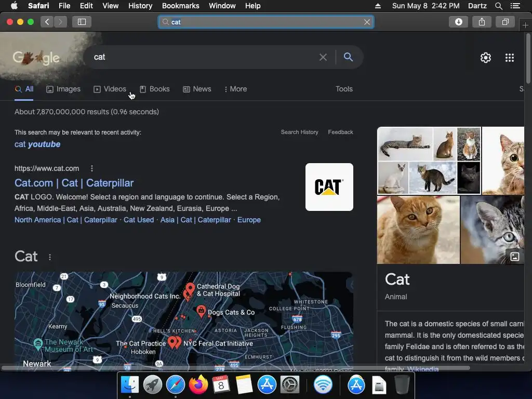Screen dimensions: 532x399
Task: Select the All results tab
Action: [x=24, y=89]
